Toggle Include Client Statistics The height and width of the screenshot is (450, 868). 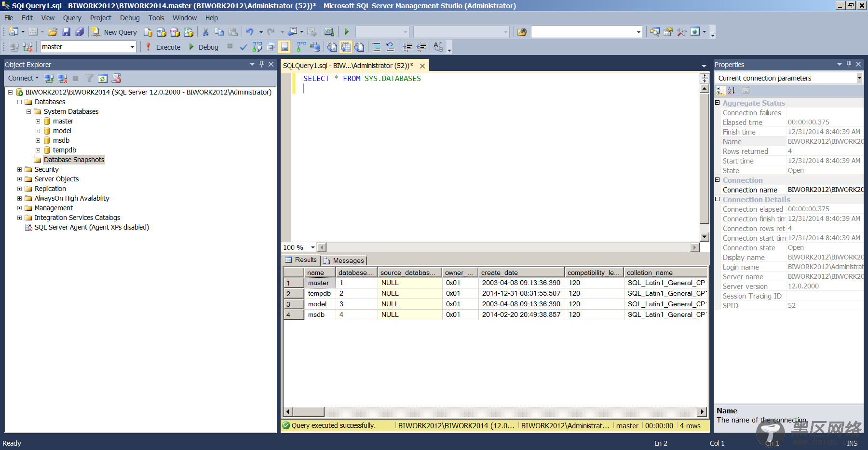click(315, 47)
